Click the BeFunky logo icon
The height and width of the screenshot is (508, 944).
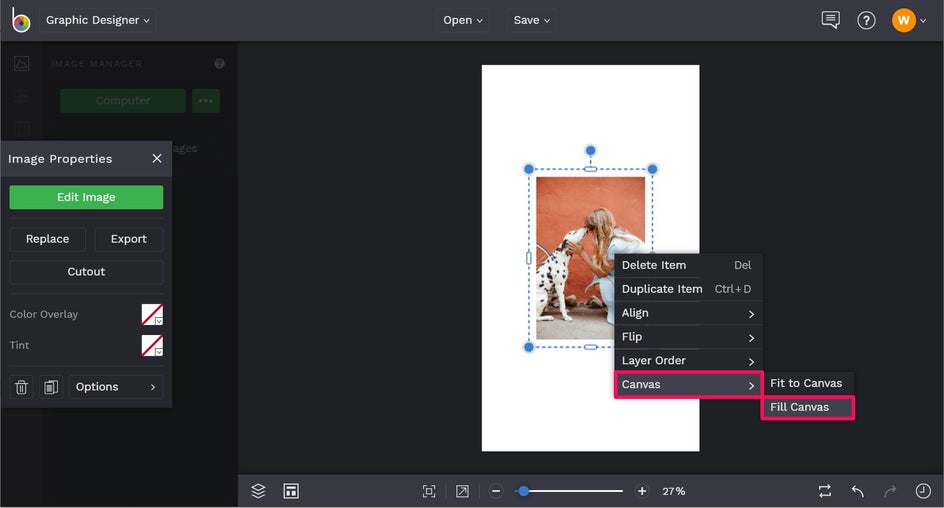21,20
